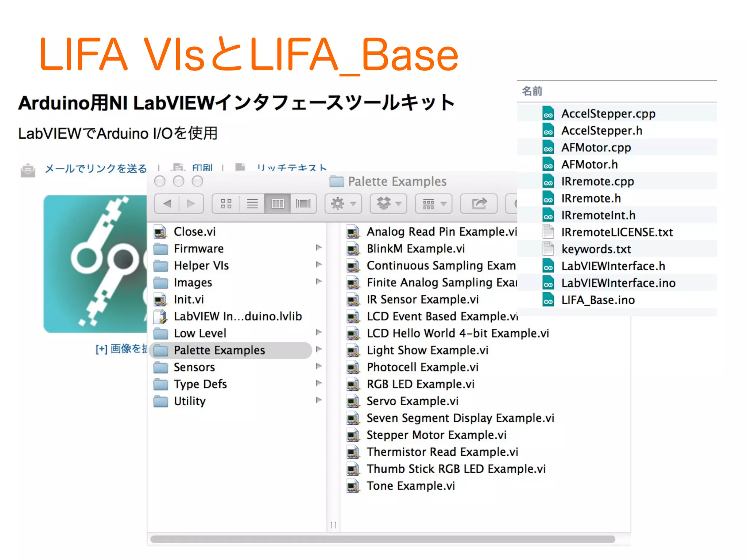Click the リッチテキスト link
The width and height of the screenshot is (747, 560).
pos(292,167)
